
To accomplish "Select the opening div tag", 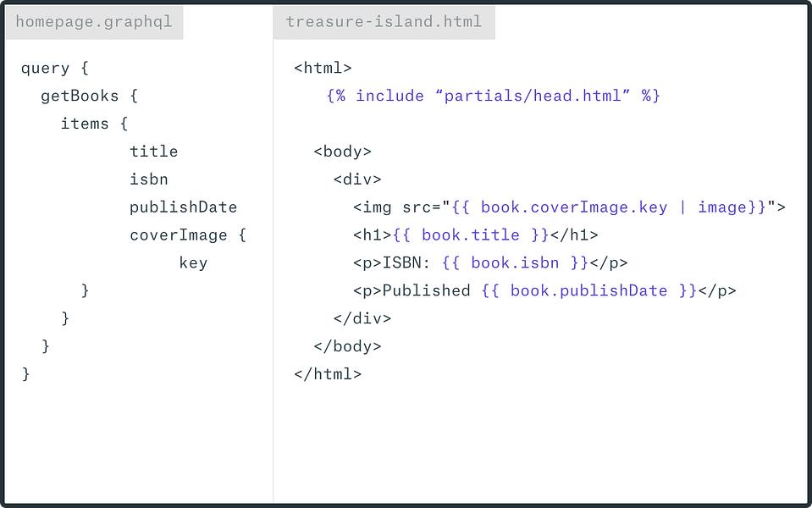I will 357,179.
